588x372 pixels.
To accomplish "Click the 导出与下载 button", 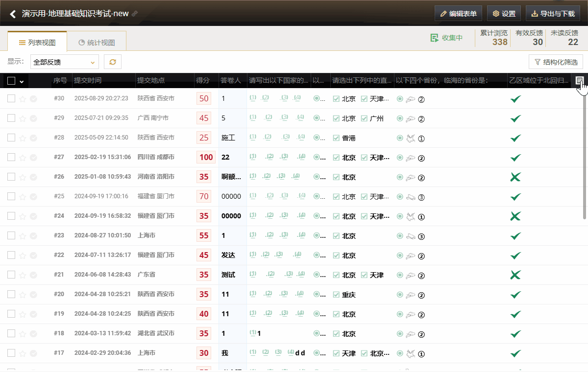I will tap(553, 14).
